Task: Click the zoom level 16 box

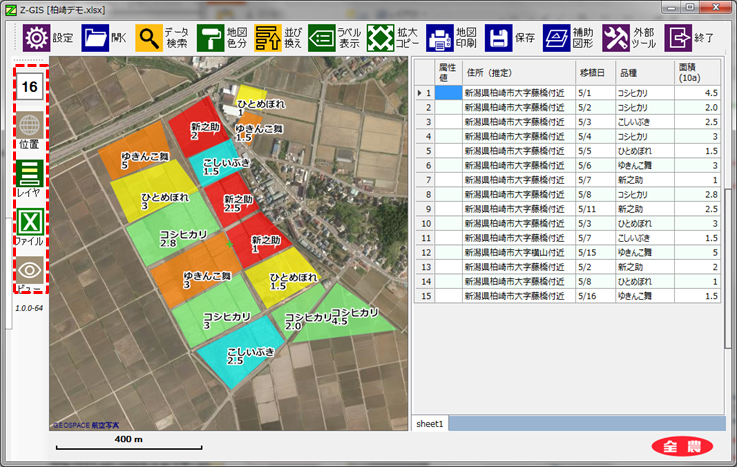Action: (x=29, y=87)
